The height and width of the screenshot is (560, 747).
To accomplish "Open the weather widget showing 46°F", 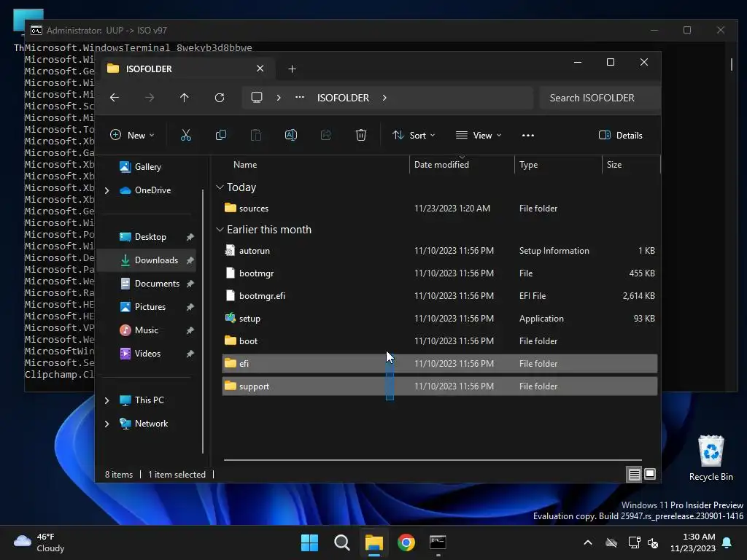I will click(39, 542).
